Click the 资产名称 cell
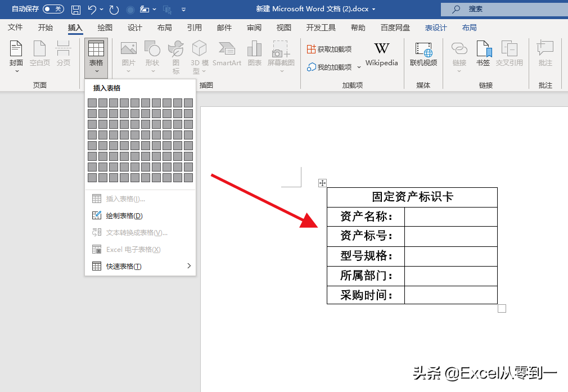 click(x=366, y=217)
